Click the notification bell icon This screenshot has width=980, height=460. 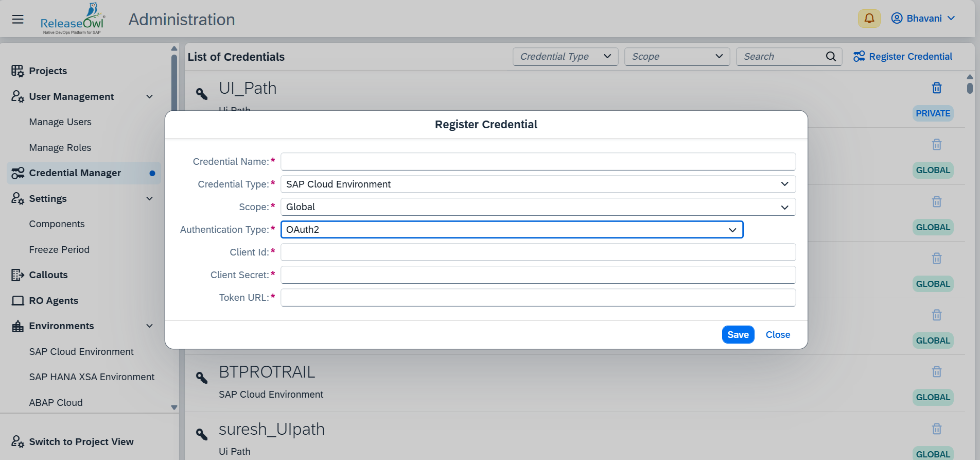(869, 19)
